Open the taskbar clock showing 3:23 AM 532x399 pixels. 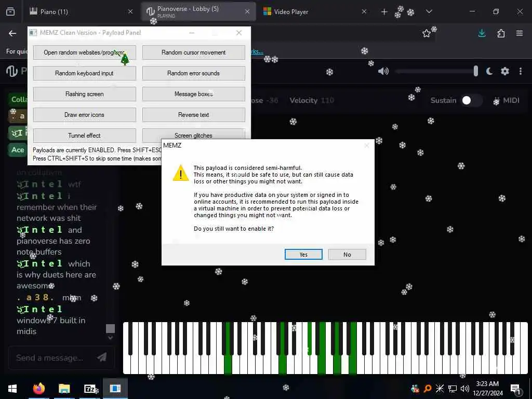487,389
